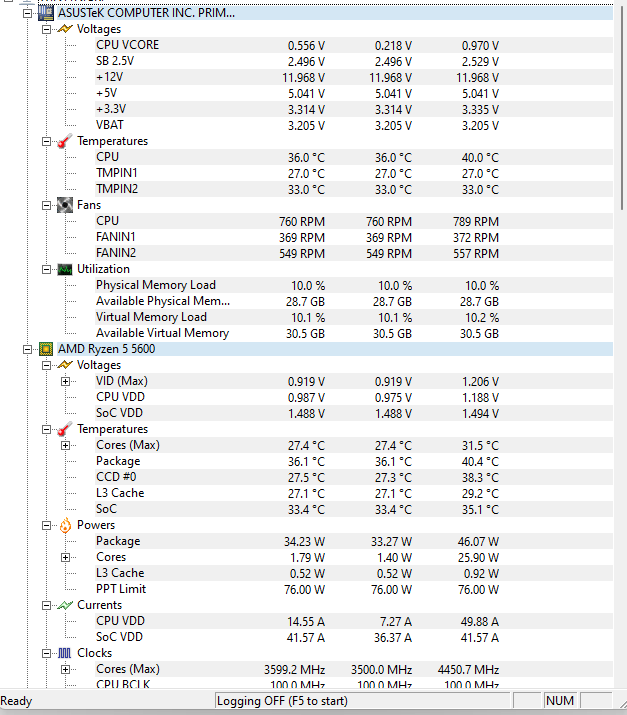Select the Package temperature row
Image resolution: width=627 pixels, height=715 pixels.
[x=353, y=461]
